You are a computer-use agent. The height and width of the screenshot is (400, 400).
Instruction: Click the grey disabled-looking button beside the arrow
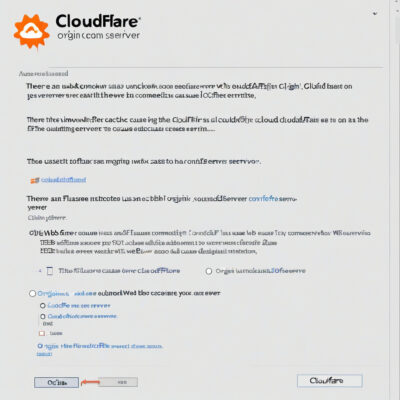click(119, 382)
